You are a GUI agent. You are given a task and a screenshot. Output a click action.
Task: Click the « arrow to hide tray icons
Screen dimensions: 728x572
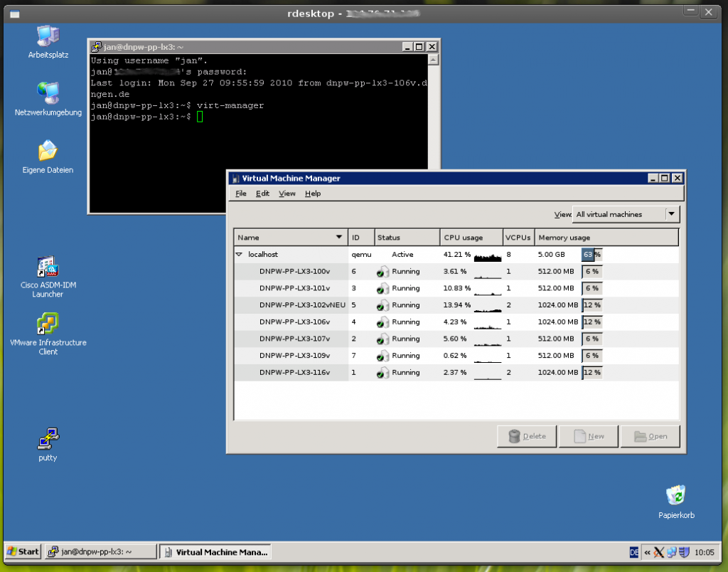tap(647, 551)
